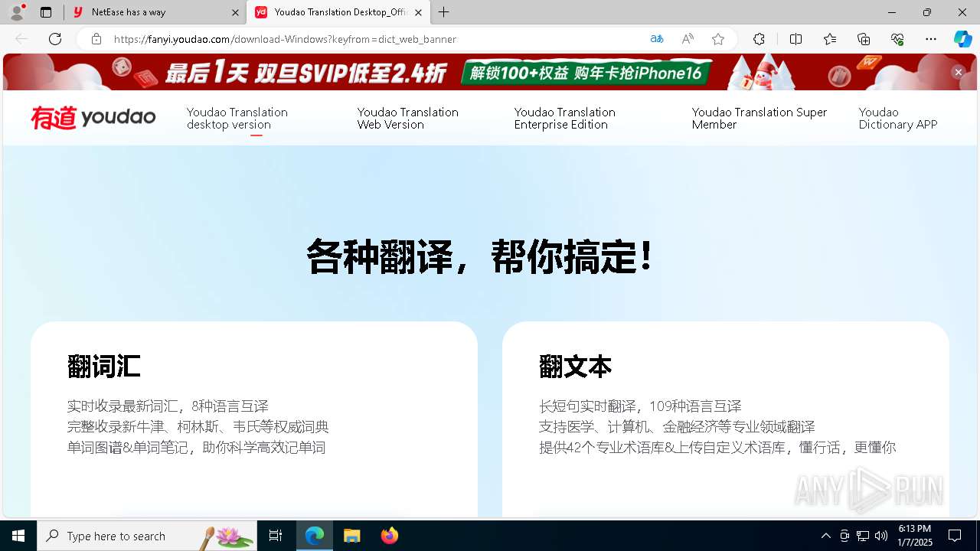Close the Youdao Translation Desktop tab
The width and height of the screenshot is (980, 551).
(x=418, y=12)
